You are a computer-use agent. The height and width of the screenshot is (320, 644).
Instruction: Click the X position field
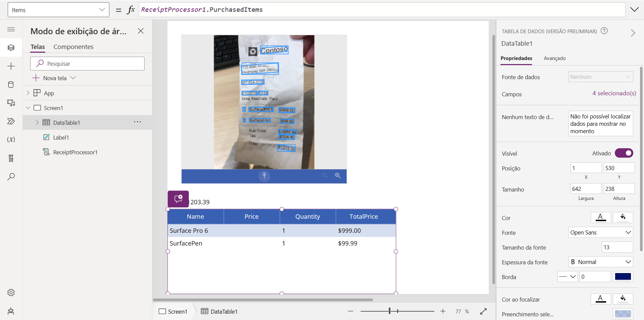click(586, 168)
